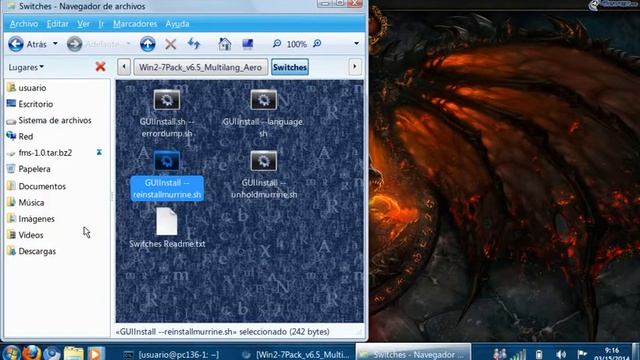Select GUIInstall --reinstallmurrine.sh script icon
Screen dimensions: 640x360
(167, 161)
